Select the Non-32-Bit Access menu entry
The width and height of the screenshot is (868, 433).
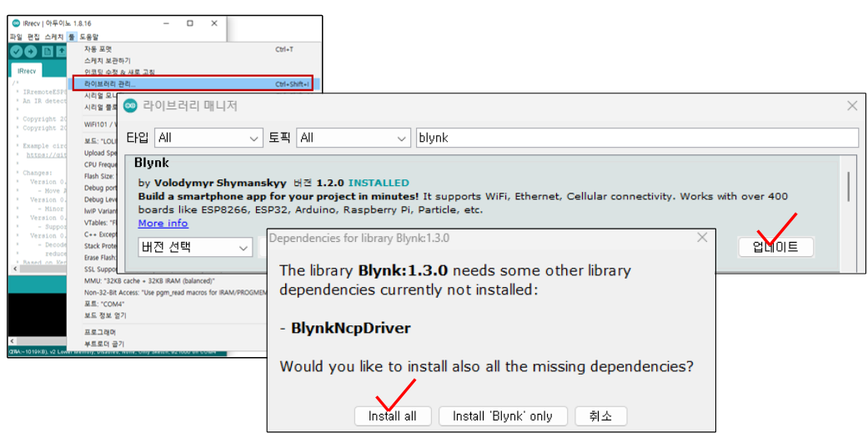pos(174,292)
